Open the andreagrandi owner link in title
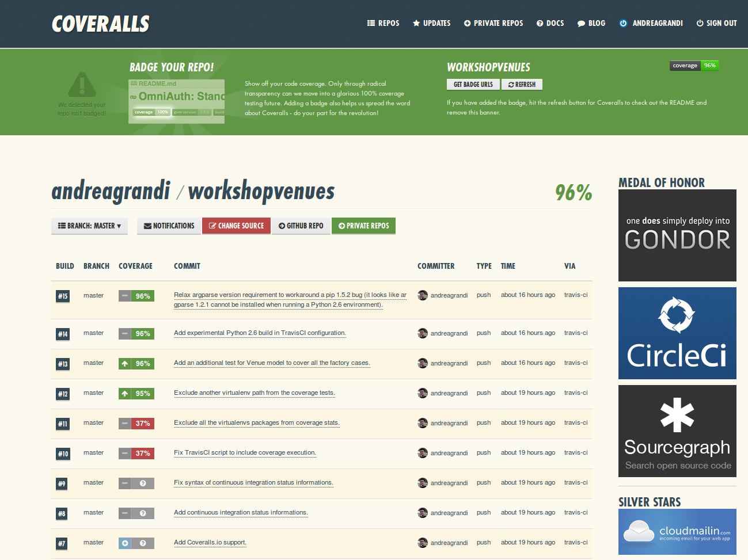 111,191
